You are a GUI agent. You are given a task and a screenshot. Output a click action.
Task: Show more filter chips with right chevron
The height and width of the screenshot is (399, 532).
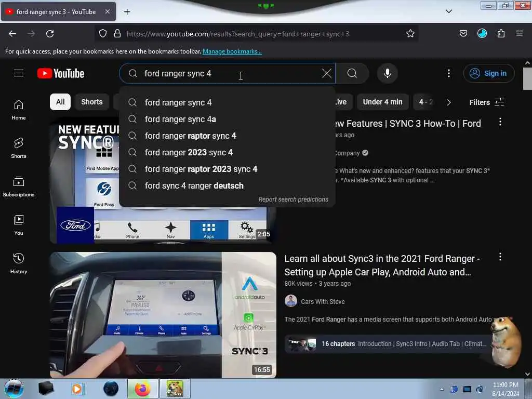(449, 102)
